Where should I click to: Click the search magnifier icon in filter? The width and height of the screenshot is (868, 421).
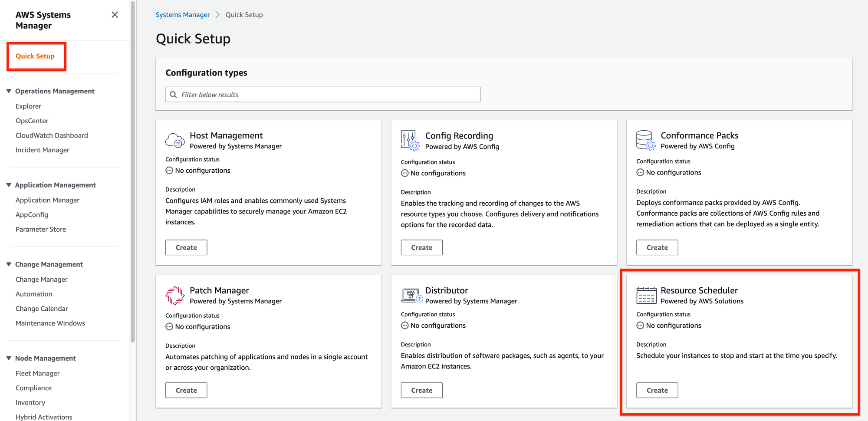coord(173,95)
